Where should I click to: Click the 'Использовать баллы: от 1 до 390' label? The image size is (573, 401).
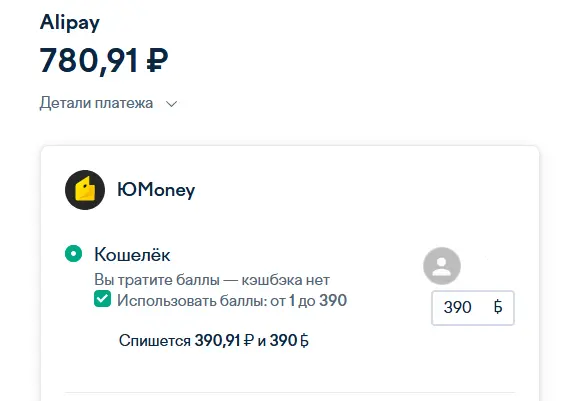pos(232,300)
